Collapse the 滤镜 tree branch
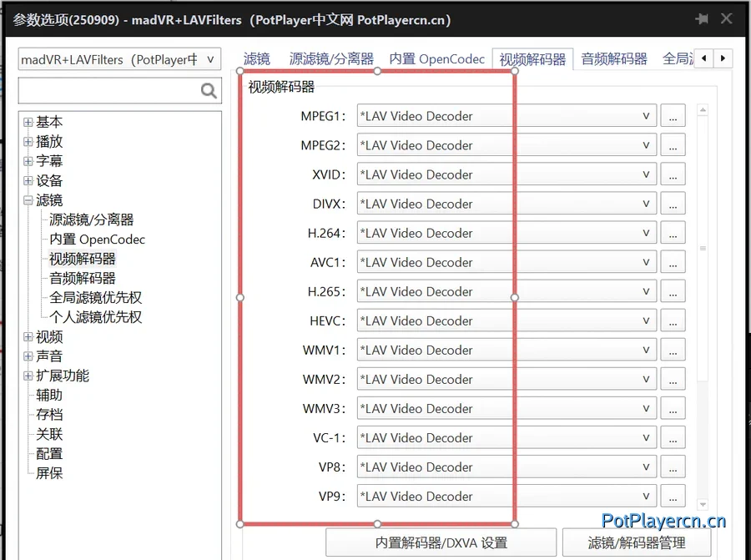Image resolution: width=751 pixels, height=560 pixels. [x=28, y=199]
